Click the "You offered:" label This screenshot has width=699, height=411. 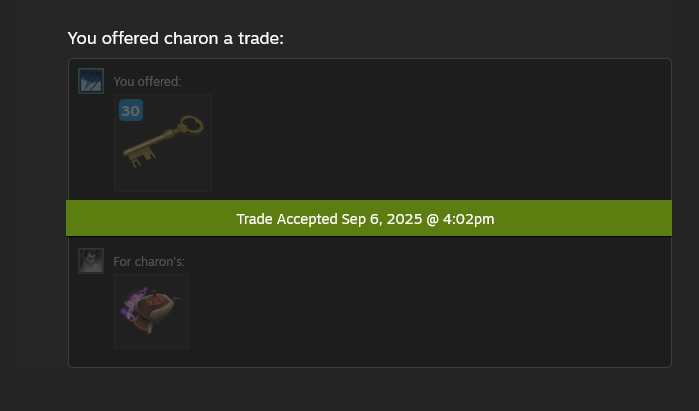(147, 82)
